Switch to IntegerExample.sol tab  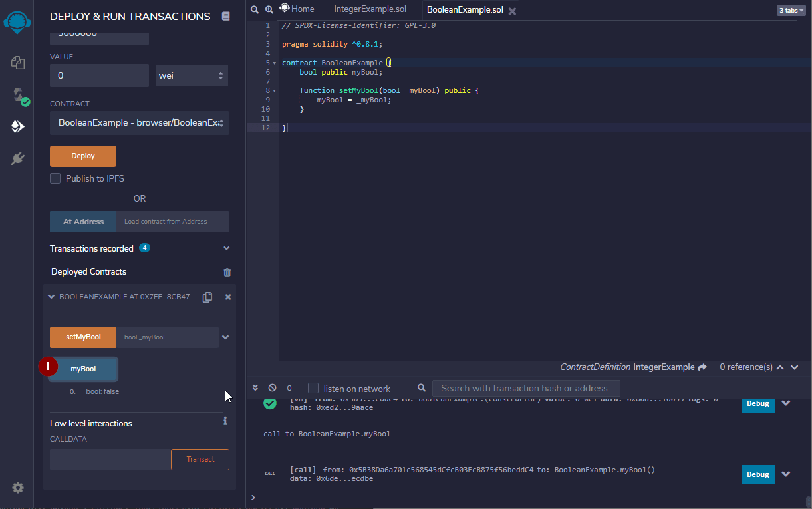370,9
